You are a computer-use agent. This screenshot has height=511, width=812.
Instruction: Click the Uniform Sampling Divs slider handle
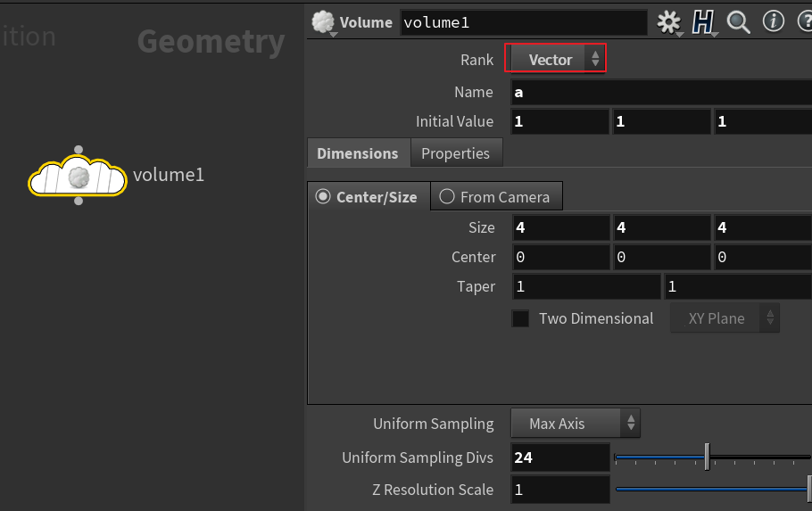707,457
